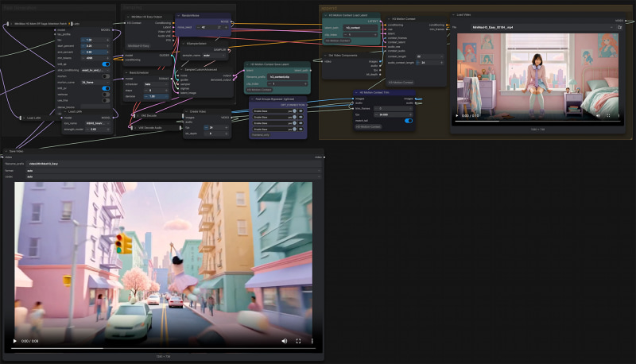Open the format dropdown in Save Video
The height and width of the screenshot is (364, 636).
point(173,171)
